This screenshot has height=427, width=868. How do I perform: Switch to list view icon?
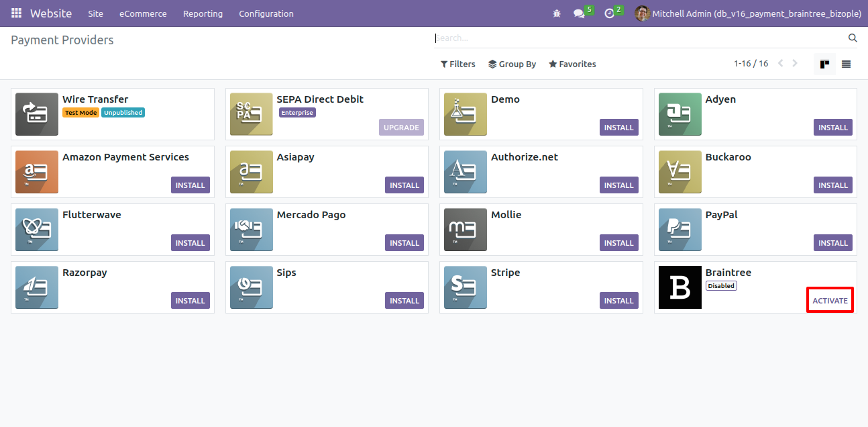[x=847, y=64]
